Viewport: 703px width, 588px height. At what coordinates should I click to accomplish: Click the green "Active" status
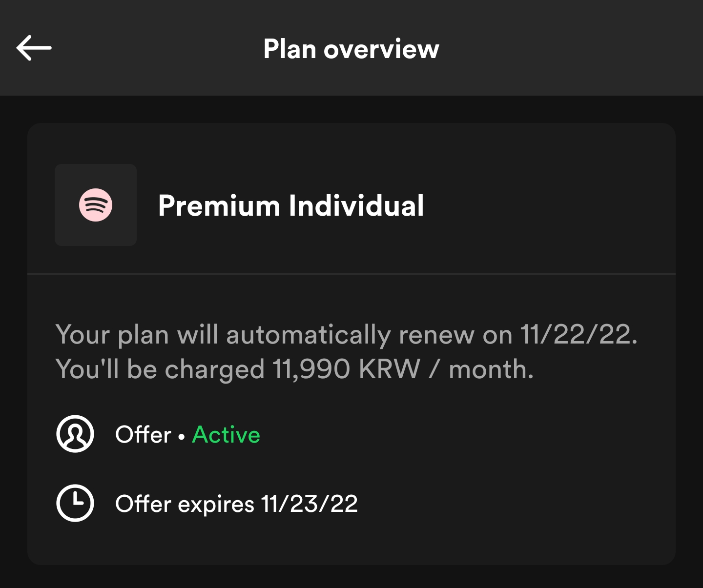226,434
